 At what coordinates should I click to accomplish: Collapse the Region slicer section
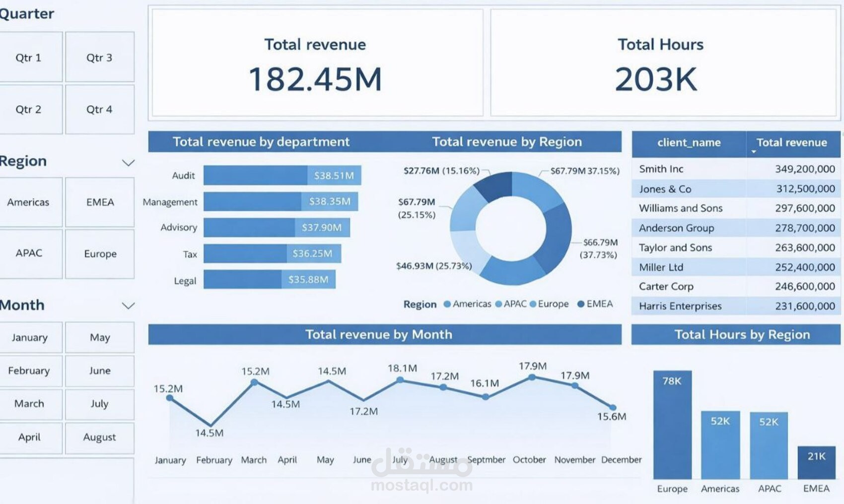129,161
